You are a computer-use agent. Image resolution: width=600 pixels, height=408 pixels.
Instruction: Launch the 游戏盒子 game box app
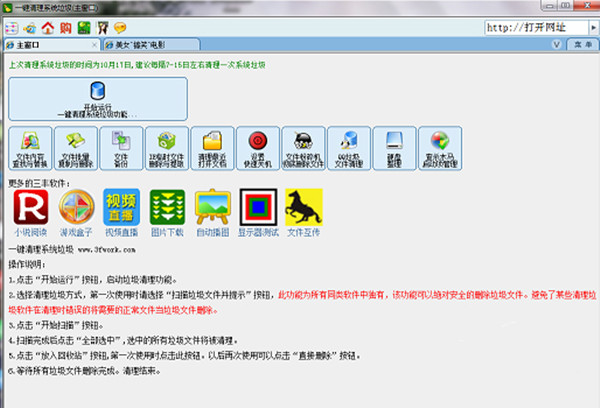click(76, 213)
